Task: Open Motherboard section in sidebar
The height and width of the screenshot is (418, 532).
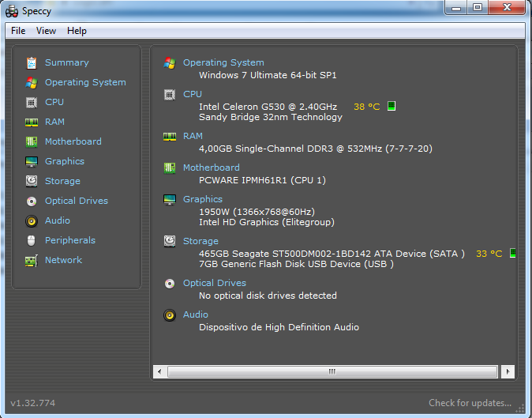Action: point(73,141)
